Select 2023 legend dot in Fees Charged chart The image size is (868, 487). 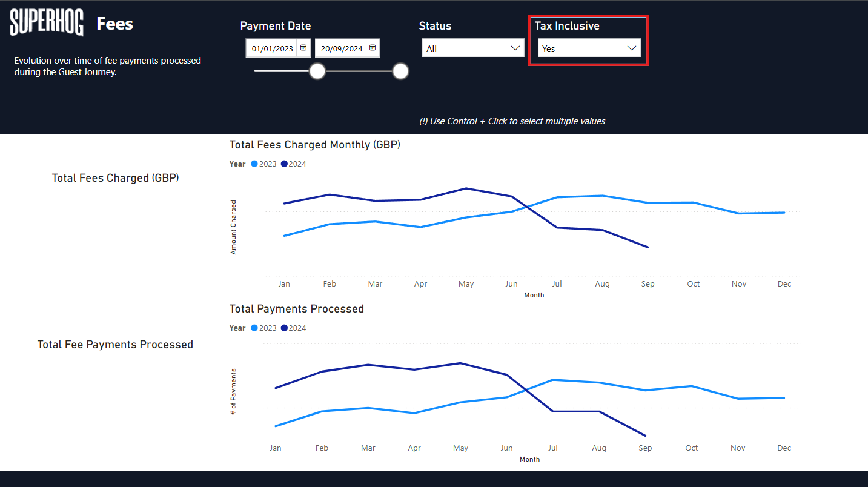coord(254,164)
